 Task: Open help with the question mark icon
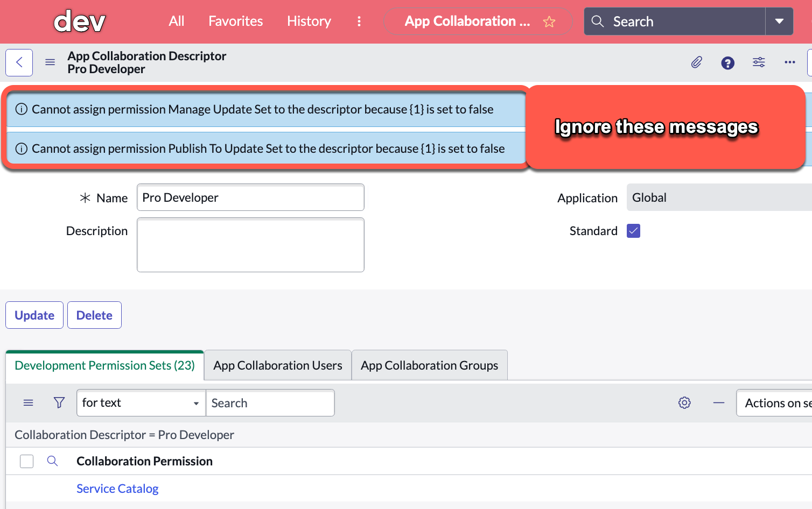[728, 63]
